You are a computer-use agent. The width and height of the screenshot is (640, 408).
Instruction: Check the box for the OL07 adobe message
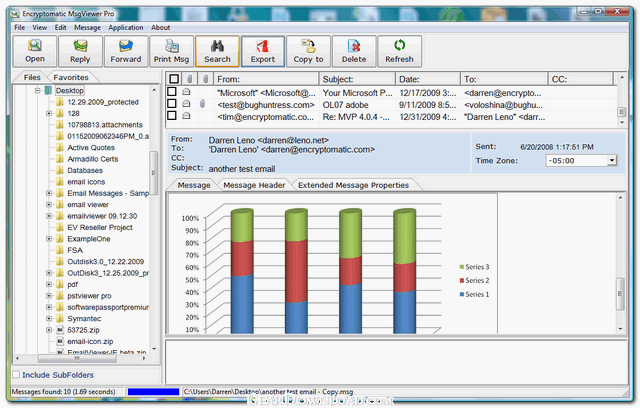pyautogui.click(x=172, y=104)
